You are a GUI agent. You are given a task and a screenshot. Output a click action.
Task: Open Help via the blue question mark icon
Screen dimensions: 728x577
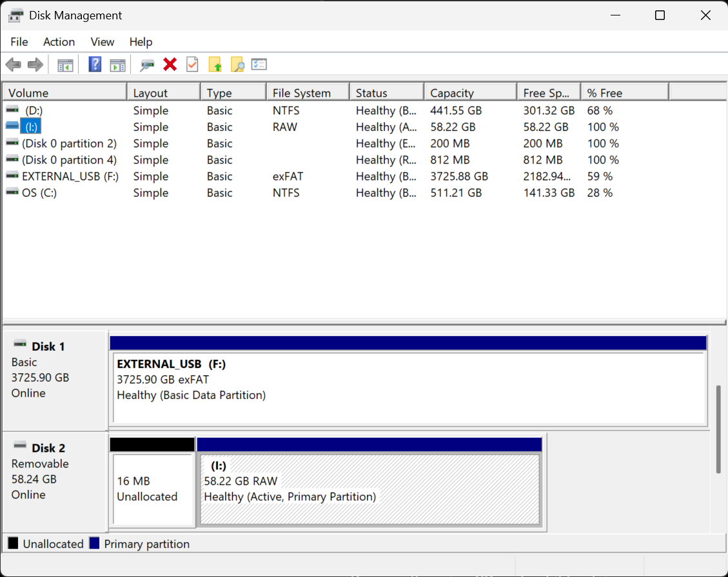(x=95, y=64)
